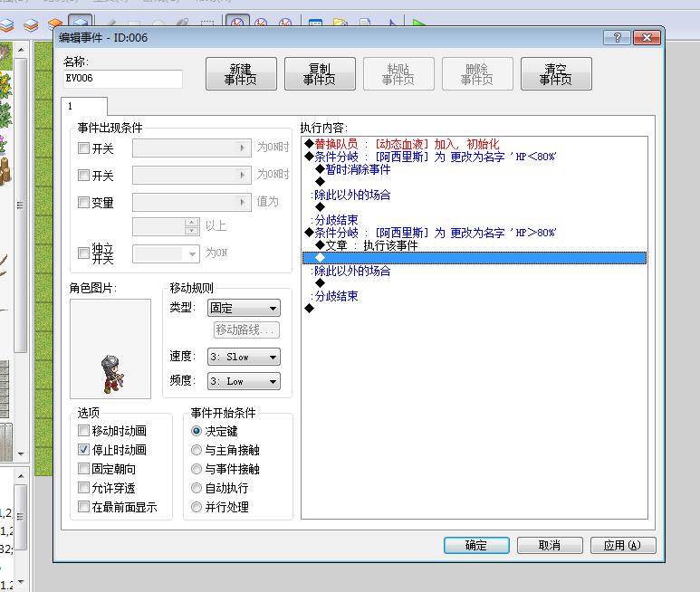Click the character graphic preview box
This screenshot has height=592, width=700.
coord(110,349)
